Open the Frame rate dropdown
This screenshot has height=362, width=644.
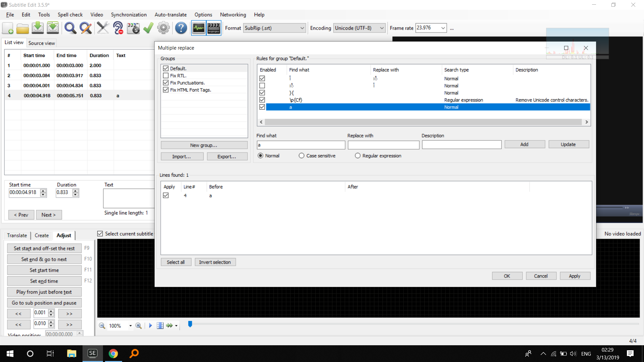pos(443,28)
